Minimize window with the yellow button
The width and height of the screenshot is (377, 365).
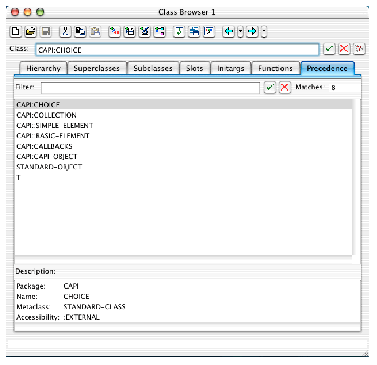click(x=28, y=12)
